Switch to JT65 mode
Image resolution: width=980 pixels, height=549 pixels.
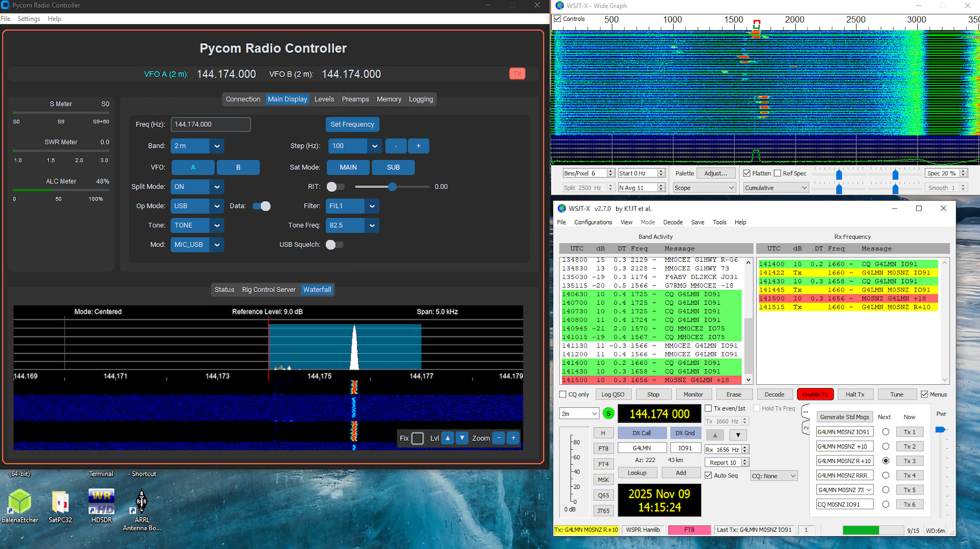click(603, 510)
